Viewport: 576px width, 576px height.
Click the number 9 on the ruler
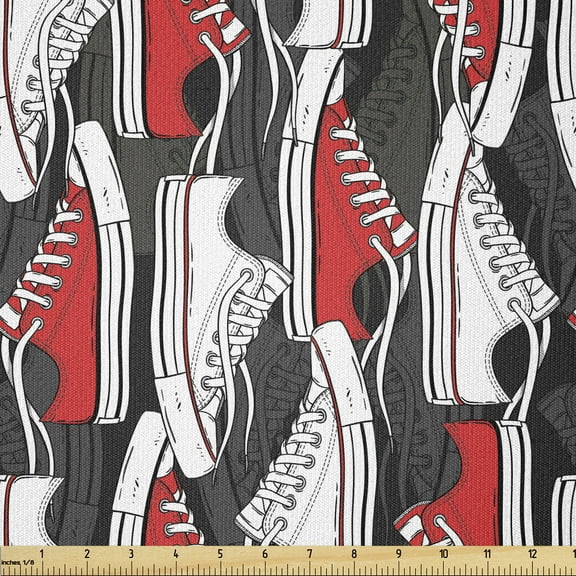pyautogui.click(x=398, y=554)
